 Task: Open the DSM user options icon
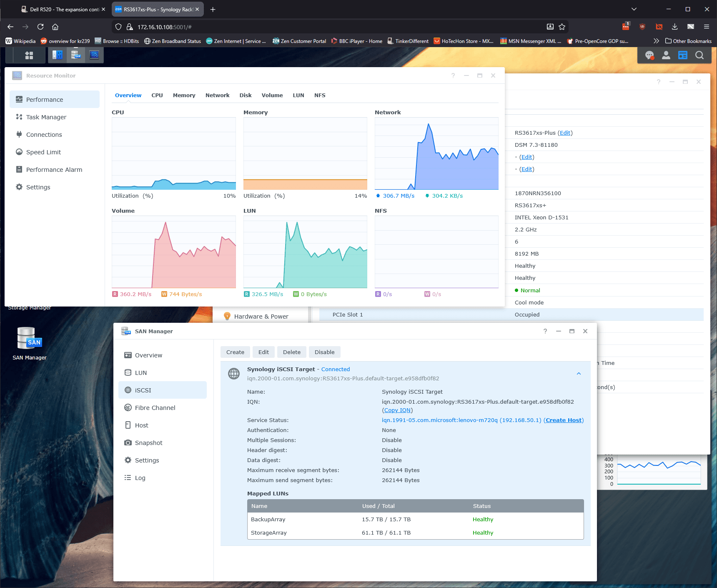pos(666,55)
